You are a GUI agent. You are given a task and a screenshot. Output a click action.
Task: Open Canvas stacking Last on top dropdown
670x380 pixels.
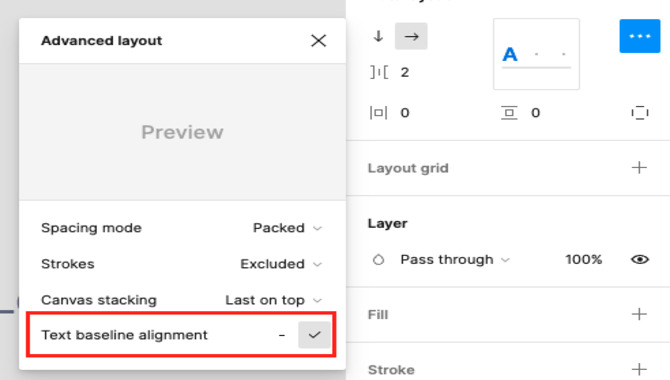pos(273,300)
